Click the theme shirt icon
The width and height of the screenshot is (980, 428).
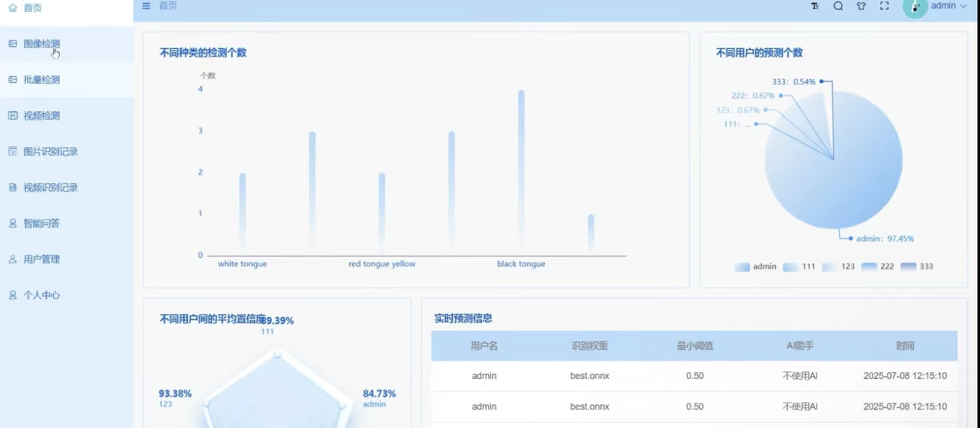(x=861, y=6)
